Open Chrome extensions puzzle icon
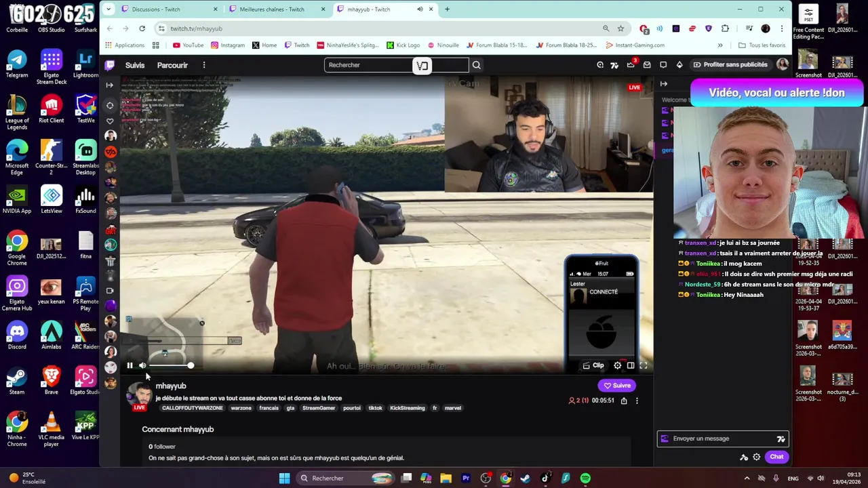The width and height of the screenshot is (868, 488). 725,28
